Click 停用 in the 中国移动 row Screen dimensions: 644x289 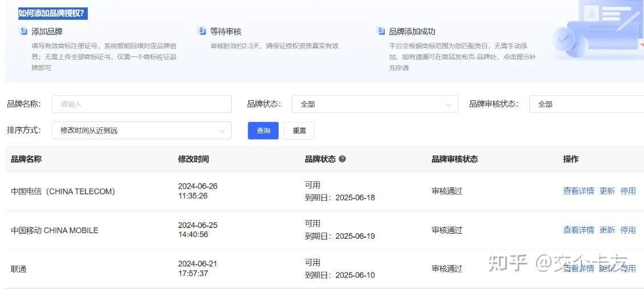(x=628, y=230)
